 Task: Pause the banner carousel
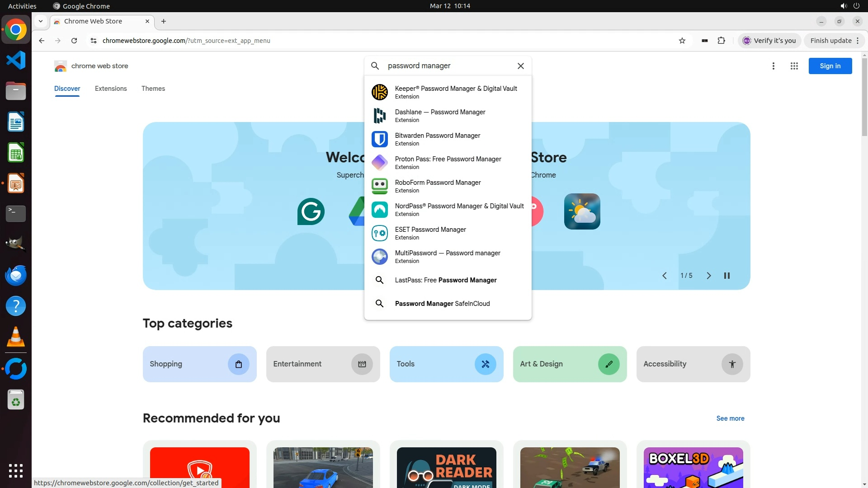coord(727,276)
